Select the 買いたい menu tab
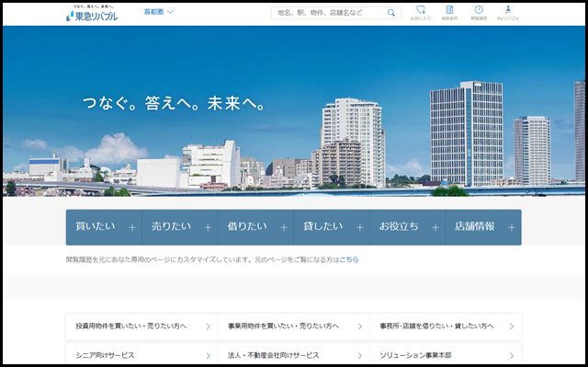Viewport: 588px width, 367px height. point(104,227)
